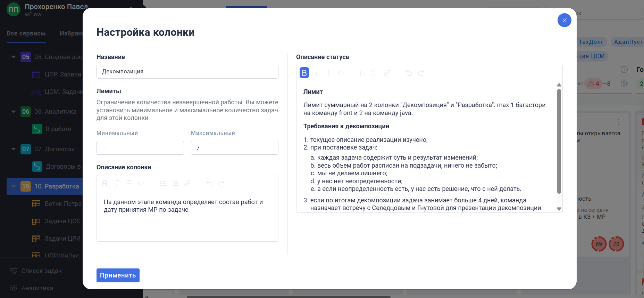Insert link in column description editor
Screen dimensions: 644x298
click(187, 183)
